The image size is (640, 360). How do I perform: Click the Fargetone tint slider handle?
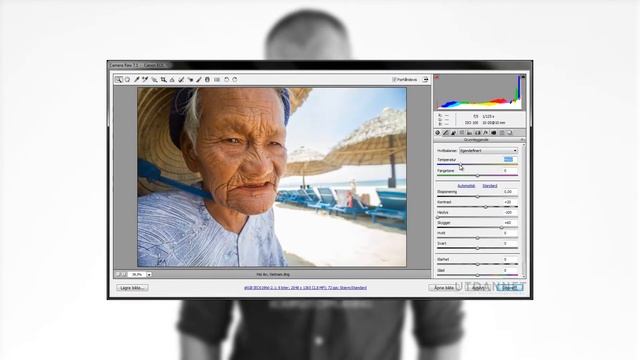point(477,175)
